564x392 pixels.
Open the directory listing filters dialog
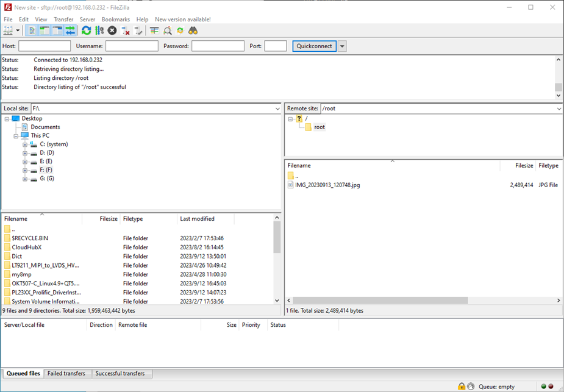(154, 30)
